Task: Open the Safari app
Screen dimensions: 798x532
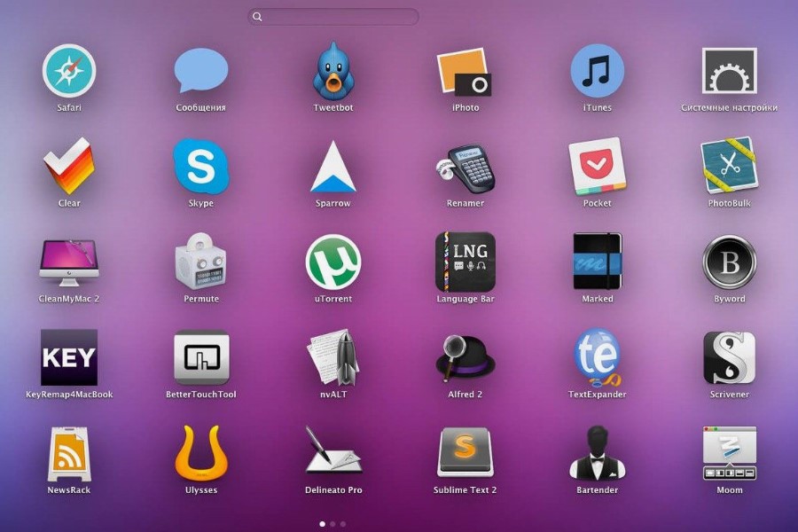Action: [69, 72]
